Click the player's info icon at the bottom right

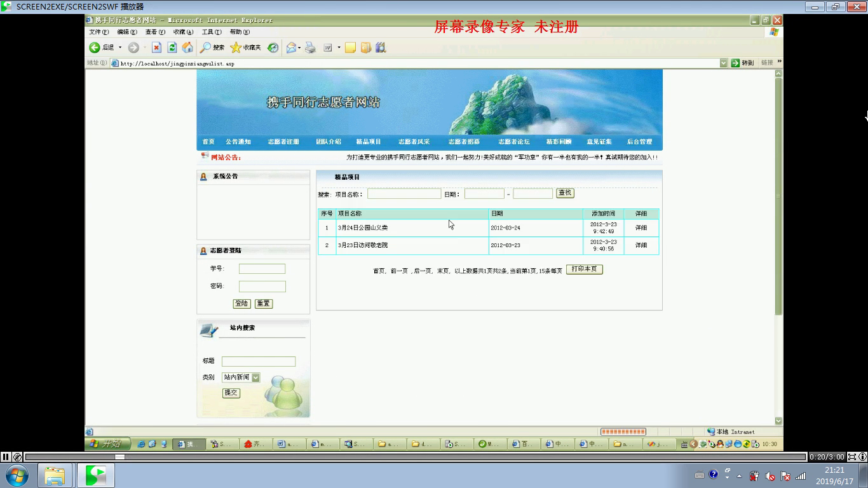pos(862,456)
